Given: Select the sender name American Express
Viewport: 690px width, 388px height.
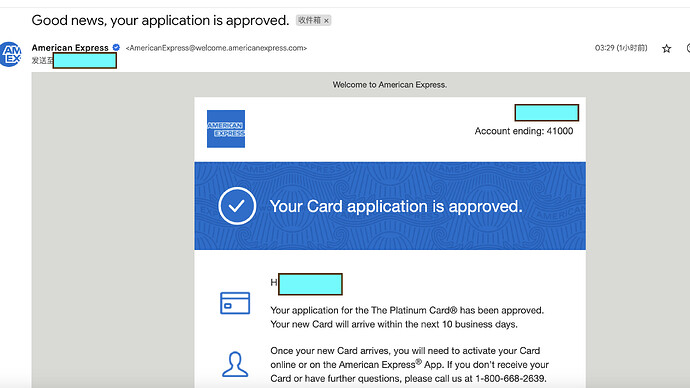Looking at the screenshot, I should [x=70, y=48].
